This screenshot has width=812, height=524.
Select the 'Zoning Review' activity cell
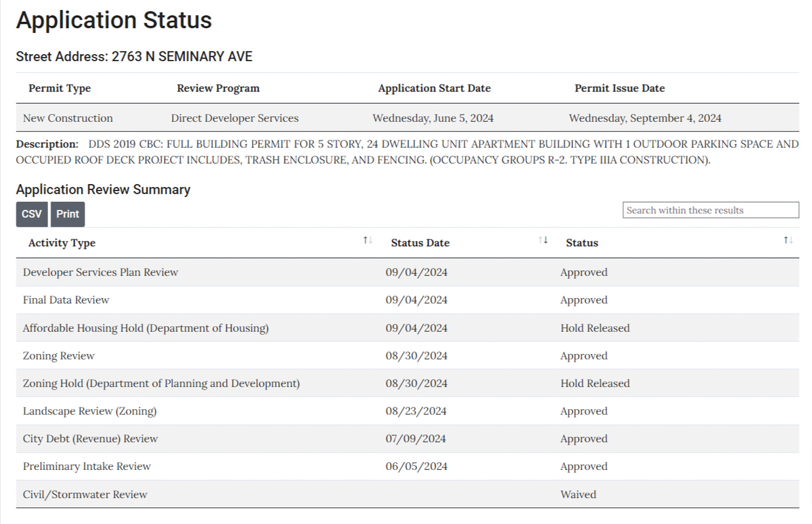[58, 356]
